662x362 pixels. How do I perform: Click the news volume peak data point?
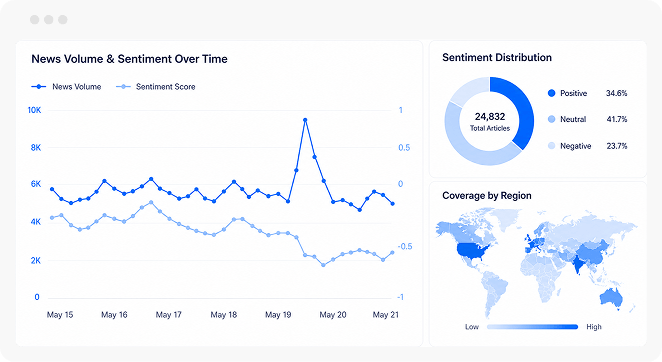pyautogui.click(x=305, y=120)
